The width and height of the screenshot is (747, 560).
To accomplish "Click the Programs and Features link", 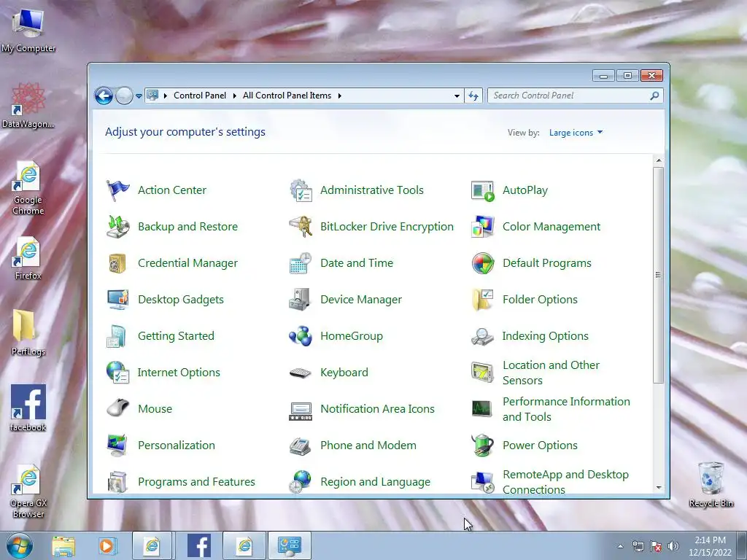I will click(196, 482).
